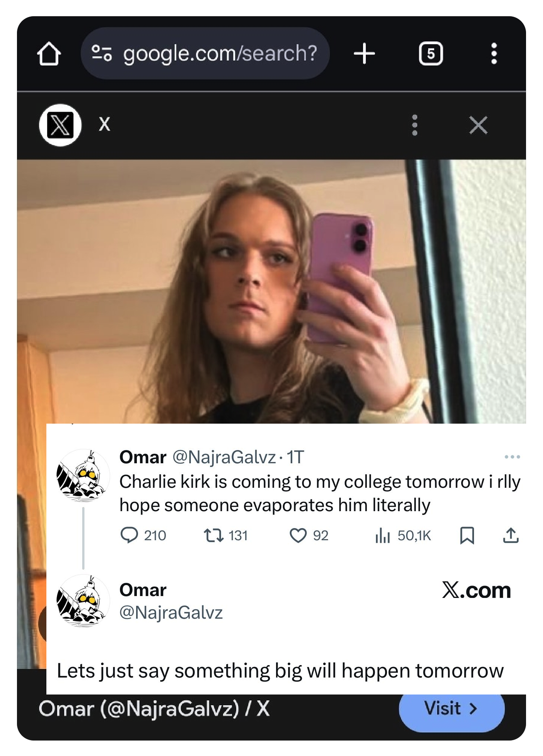Like the tweet with 92 likes
543x756 pixels.
(298, 535)
